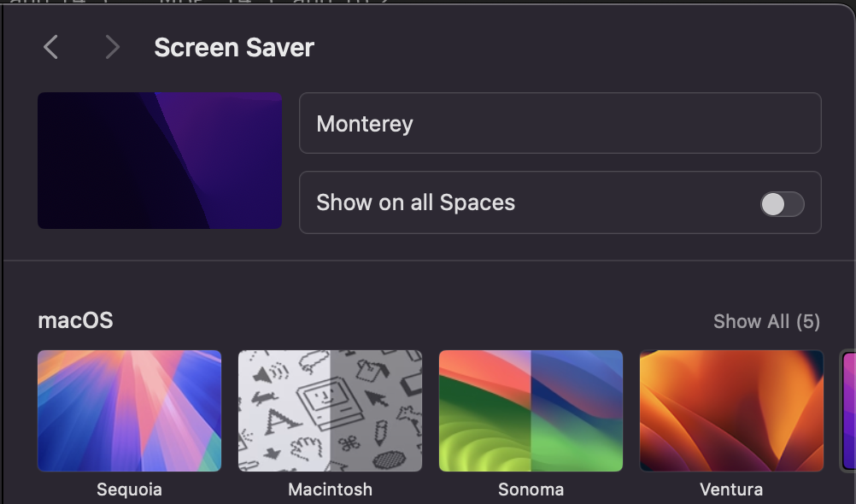Choose the Macintosh screen saver thumbnail
856x504 pixels.
(x=330, y=410)
